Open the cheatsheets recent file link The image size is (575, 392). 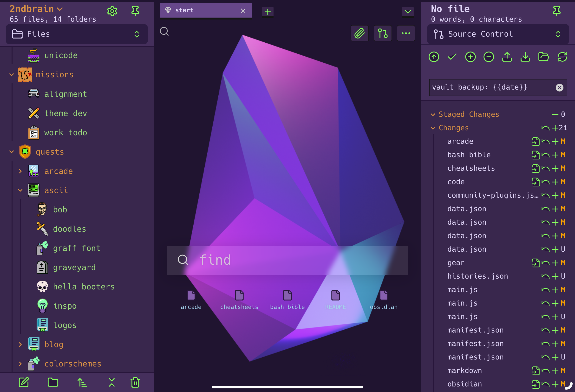pyautogui.click(x=239, y=300)
